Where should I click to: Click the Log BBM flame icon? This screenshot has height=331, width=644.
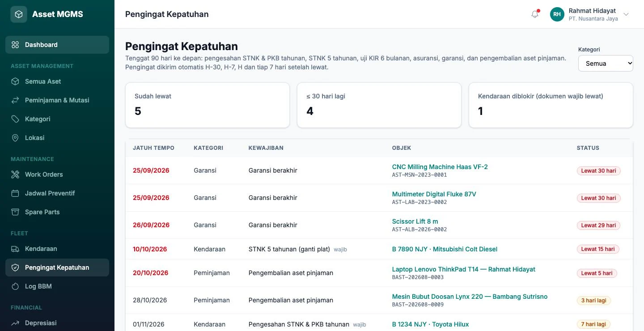(15, 286)
